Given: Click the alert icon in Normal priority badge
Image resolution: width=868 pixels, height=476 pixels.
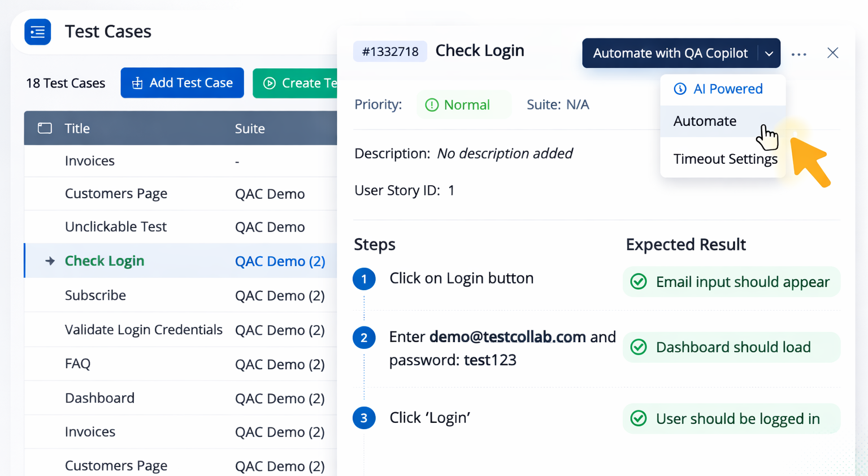Looking at the screenshot, I should click(432, 104).
